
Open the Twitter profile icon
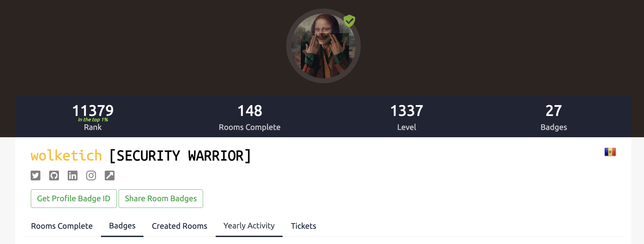coord(35,175)
